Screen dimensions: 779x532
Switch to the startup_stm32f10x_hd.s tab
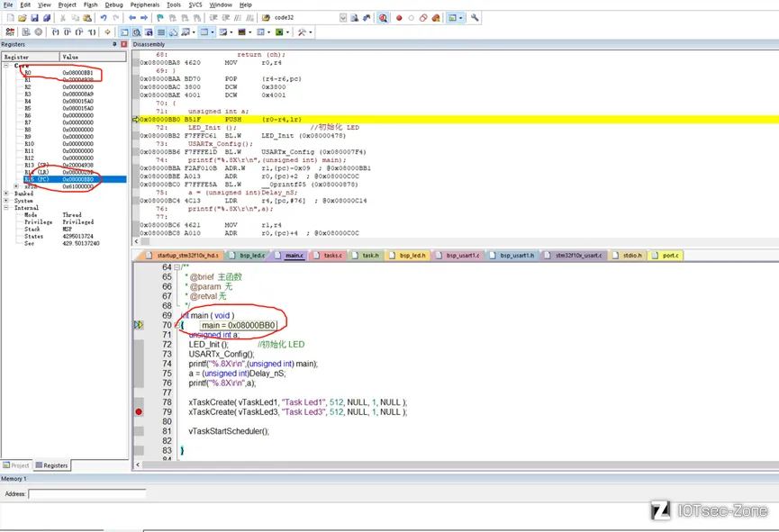tap(184, 256)
